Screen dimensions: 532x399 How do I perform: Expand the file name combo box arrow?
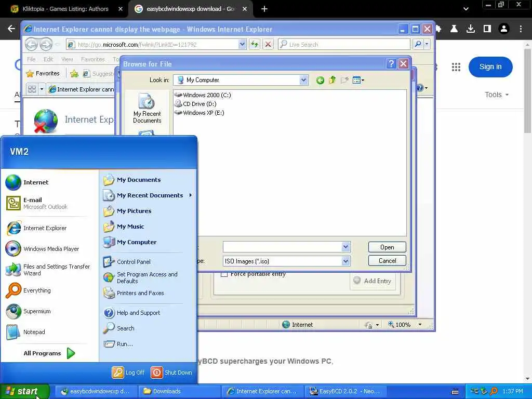[345, 247]
